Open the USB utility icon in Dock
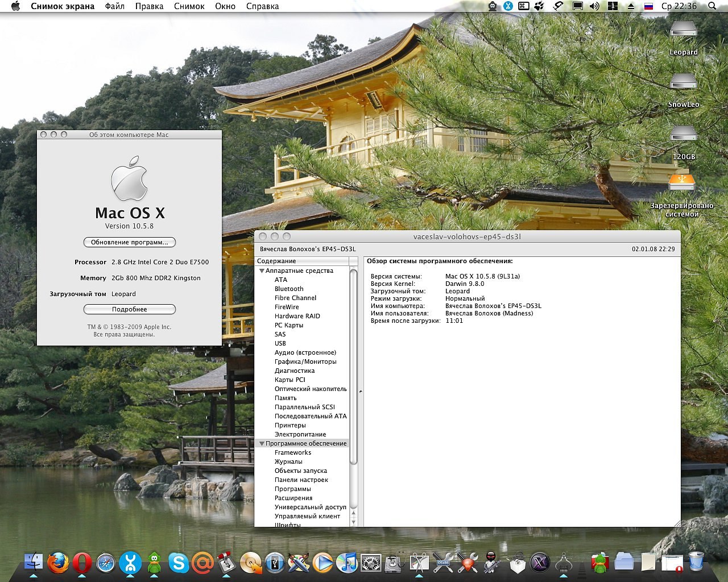 [275, 563]
